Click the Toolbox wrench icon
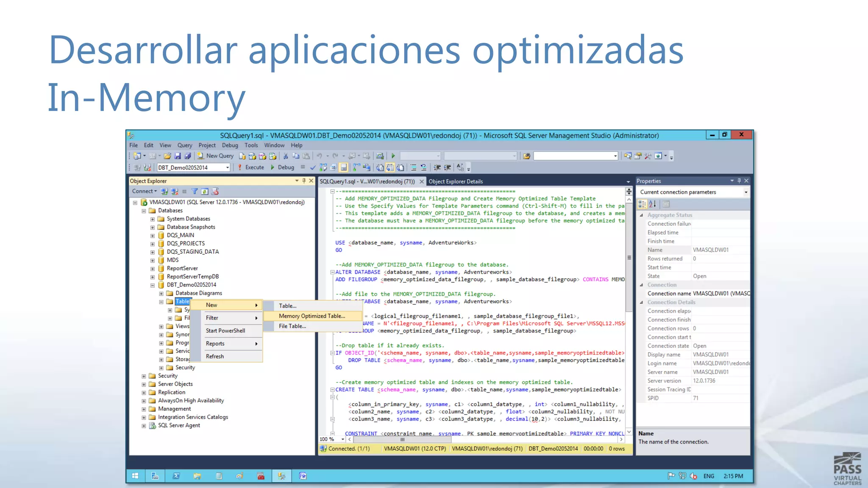 tap(648, 156)
